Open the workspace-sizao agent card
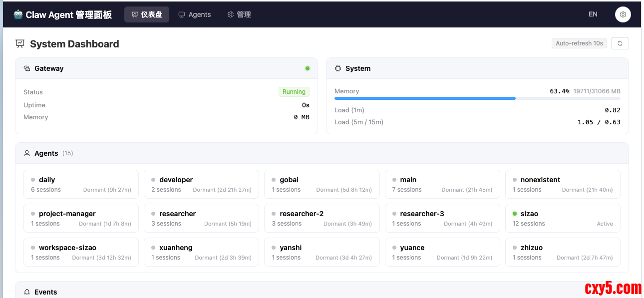The image size is (644, 298). (81, 252)
